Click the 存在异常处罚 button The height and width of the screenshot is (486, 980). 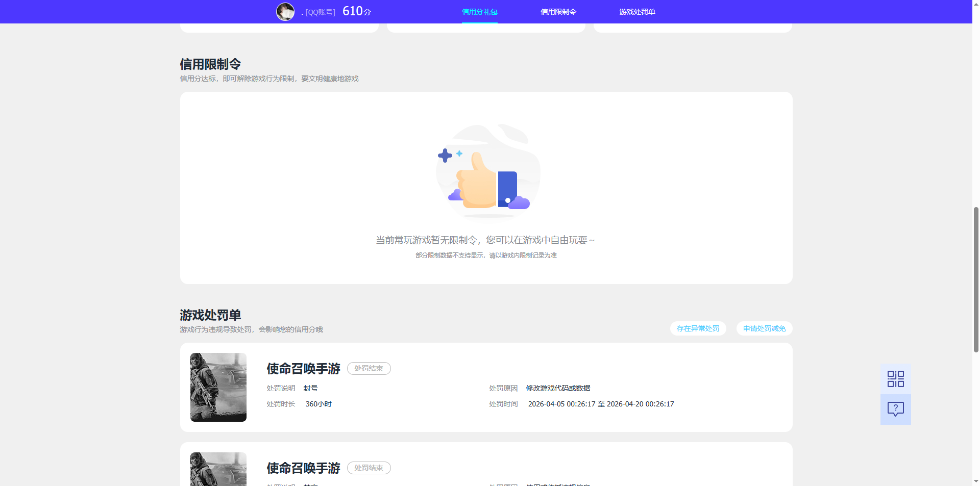698,328
